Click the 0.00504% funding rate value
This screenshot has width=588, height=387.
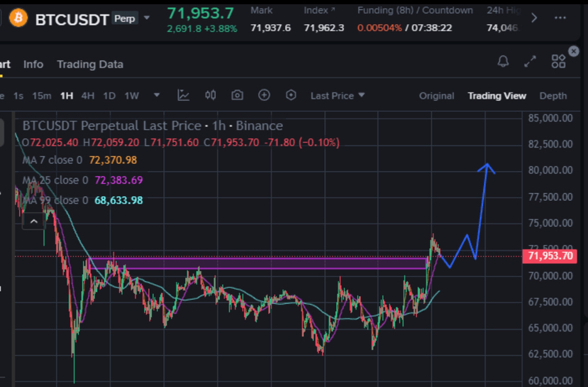(x=379, y=28)
